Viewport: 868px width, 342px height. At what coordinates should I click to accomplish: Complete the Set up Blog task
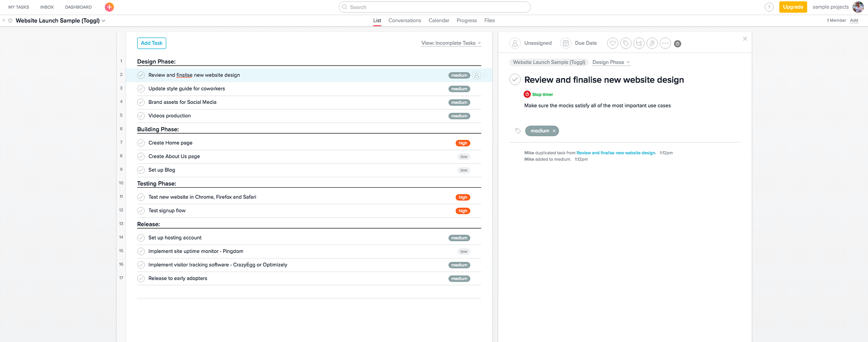tap(141, 170)
